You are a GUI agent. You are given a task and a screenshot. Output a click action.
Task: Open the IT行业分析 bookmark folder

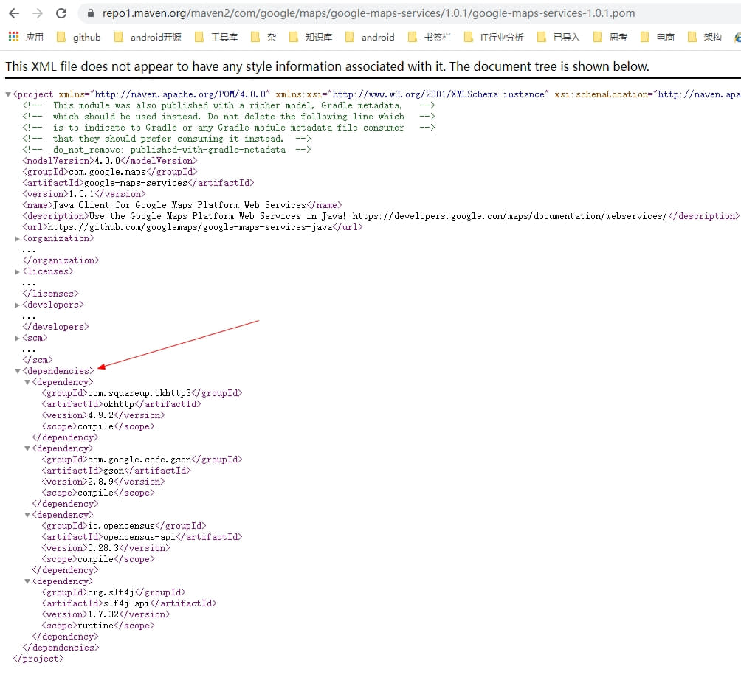[493, 37]
